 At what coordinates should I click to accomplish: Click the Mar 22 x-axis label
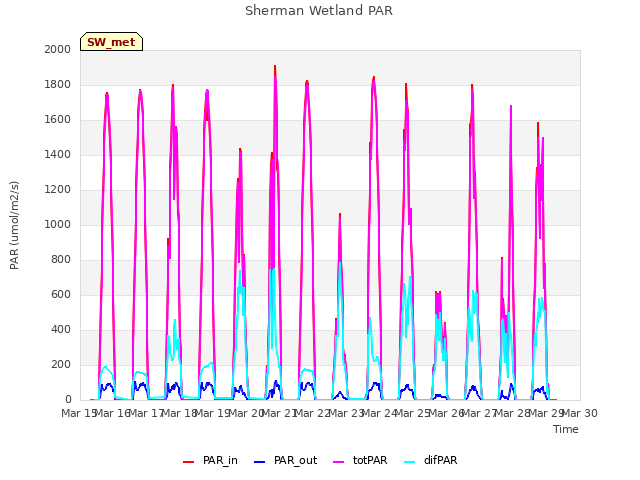pyautogui.click(x=313, y=413)
